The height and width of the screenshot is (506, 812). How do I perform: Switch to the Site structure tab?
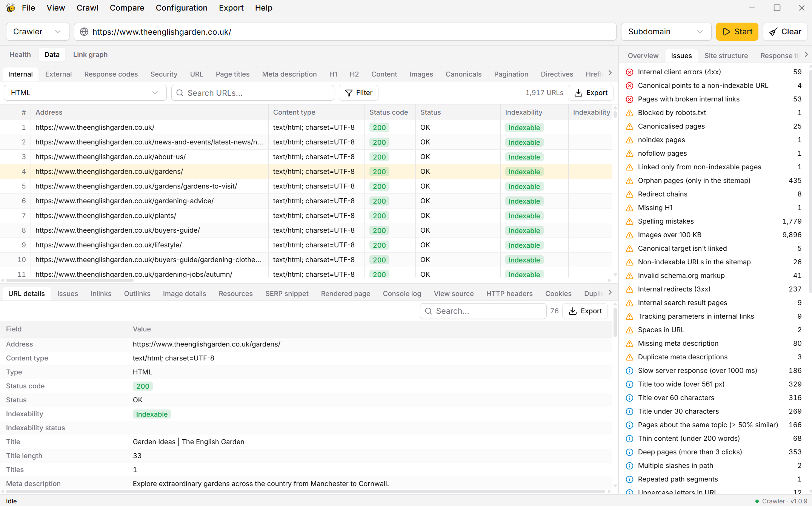(726, 56)
